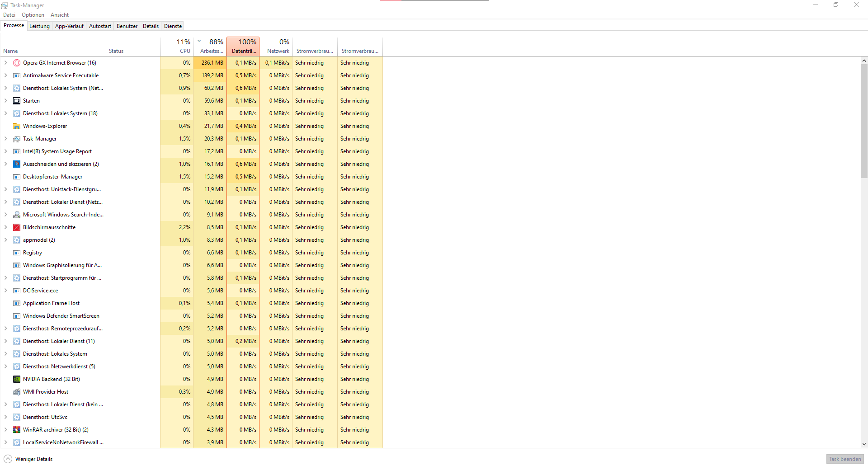The height and width of the screenshot is (470, 868).
Task: Open the Ansicht menu
Action: pyautogui.click(x=59, y=14)
